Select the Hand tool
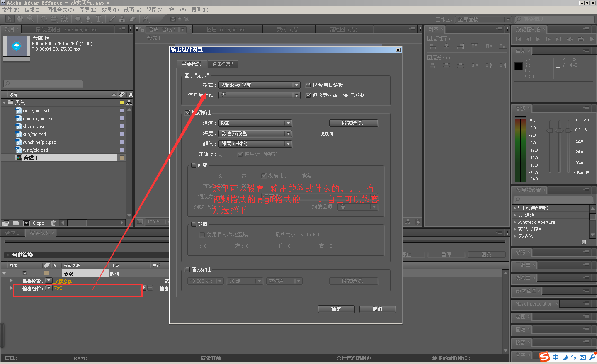The height and width of the screenshot is (364, 597). pyautogui.click(x=20, y=19)
